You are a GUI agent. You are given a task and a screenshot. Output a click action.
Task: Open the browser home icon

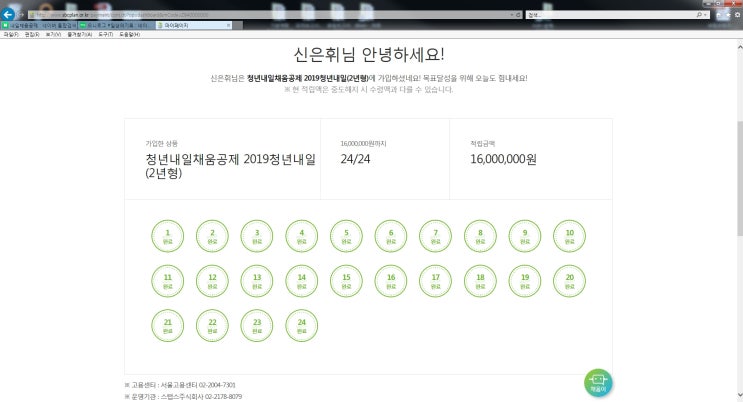click(x=719, y=15)
